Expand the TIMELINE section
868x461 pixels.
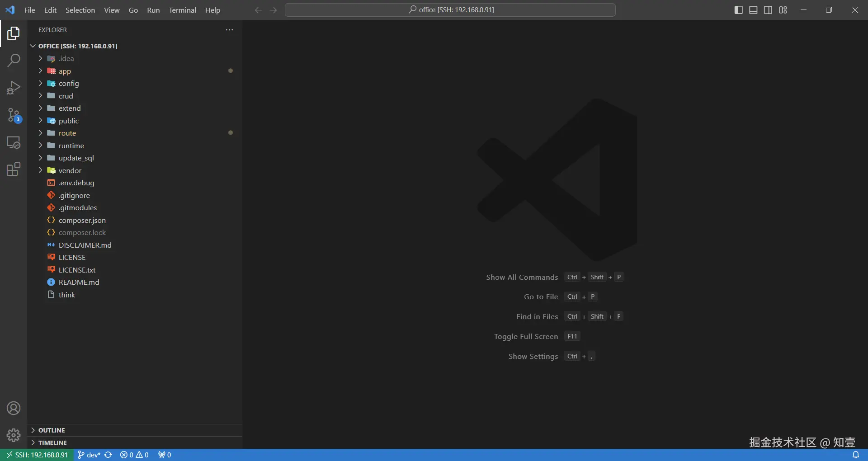pyautogui.click(x=135, y=443)
